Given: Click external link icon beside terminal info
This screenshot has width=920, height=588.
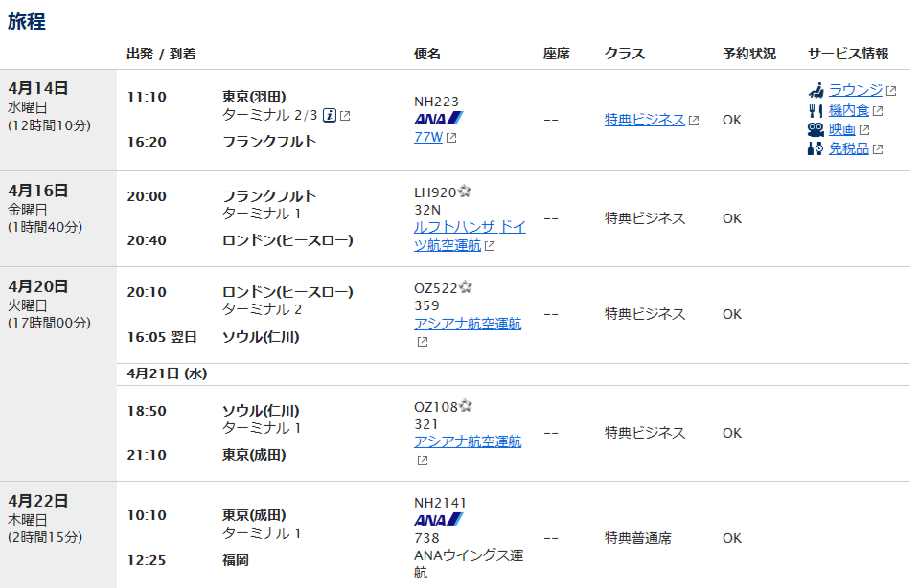Looking at the screenshot, I should [345, 116].
